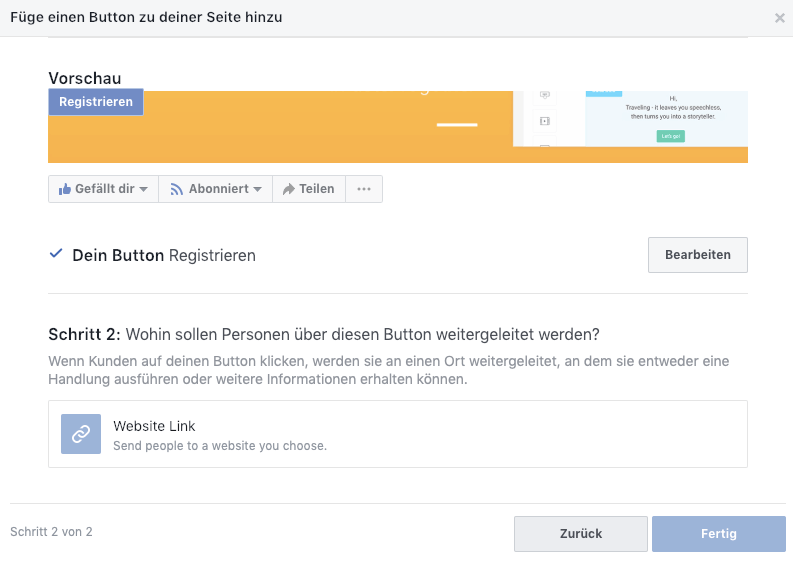Screen dimensions: 793x562
Task: Go back with the Zurück button
Action: [581, 534]
